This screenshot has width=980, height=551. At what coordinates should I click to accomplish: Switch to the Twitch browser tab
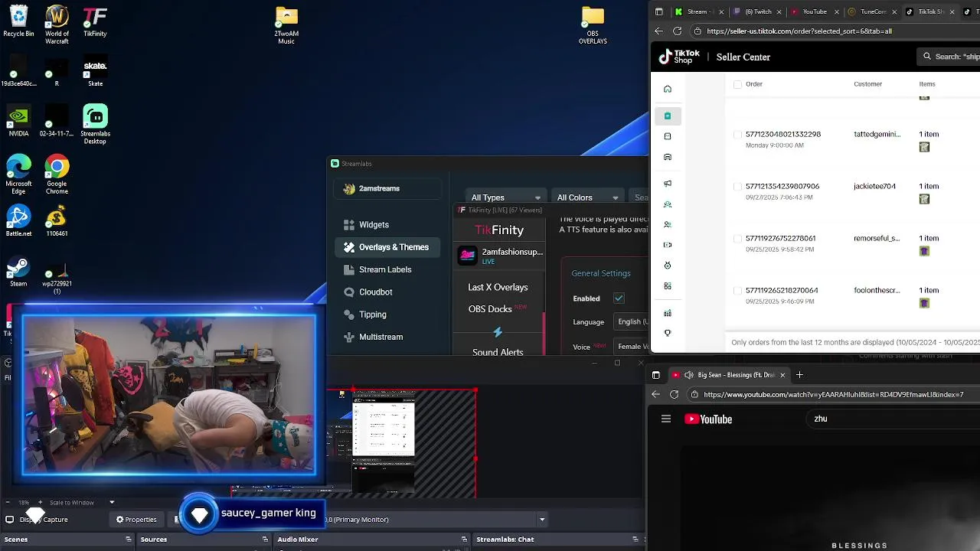click(756, 11)
